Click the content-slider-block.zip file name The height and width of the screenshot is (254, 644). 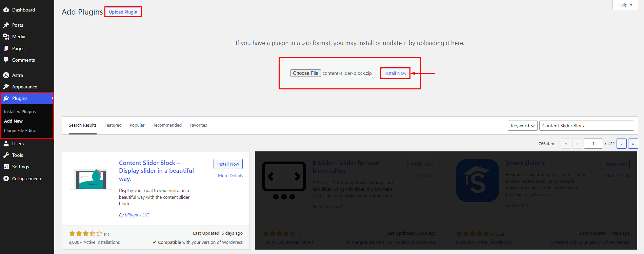click(347, 73)
